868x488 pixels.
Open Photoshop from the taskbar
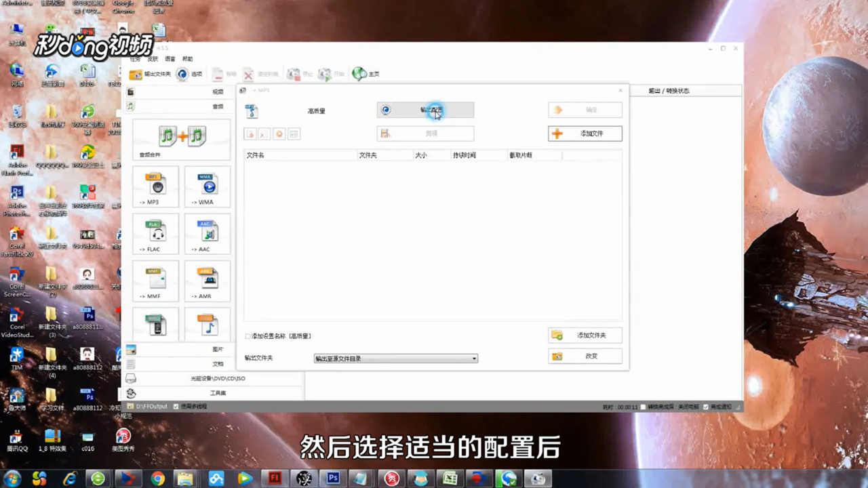point(333,479)
